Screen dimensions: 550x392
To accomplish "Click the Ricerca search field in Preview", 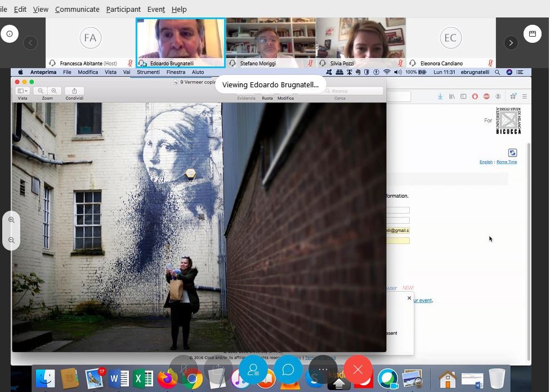I will pyautogui.click(x=353, y=91).
